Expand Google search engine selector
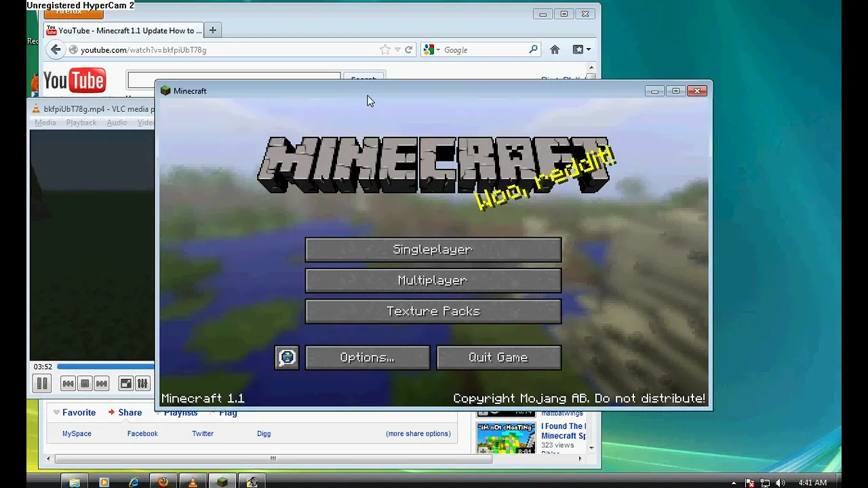The width and height of the screenshot is (868, 488). 431,49
